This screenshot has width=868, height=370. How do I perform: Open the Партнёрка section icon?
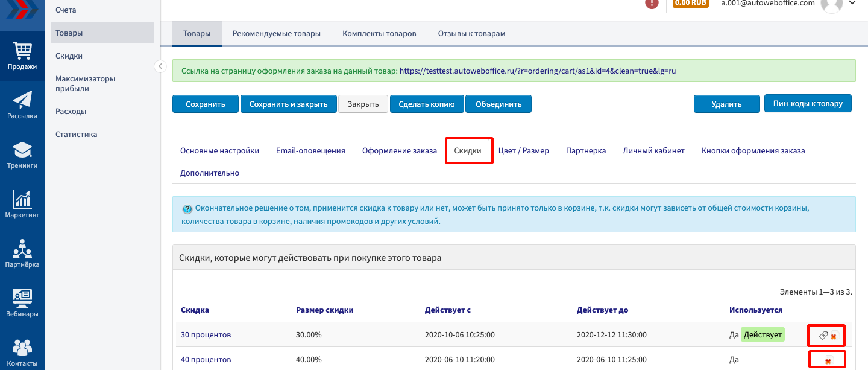pos(22,254)
